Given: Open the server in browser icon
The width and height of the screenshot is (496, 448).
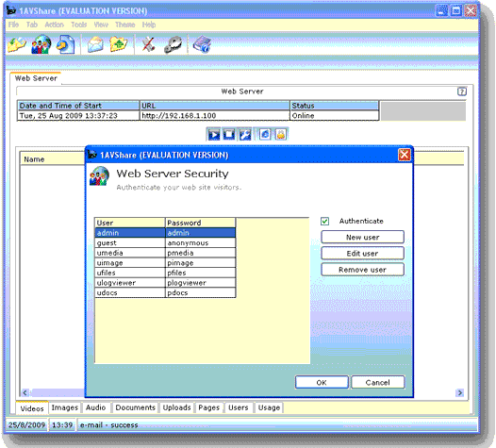Looking at the screenshot, I should 265,135.
